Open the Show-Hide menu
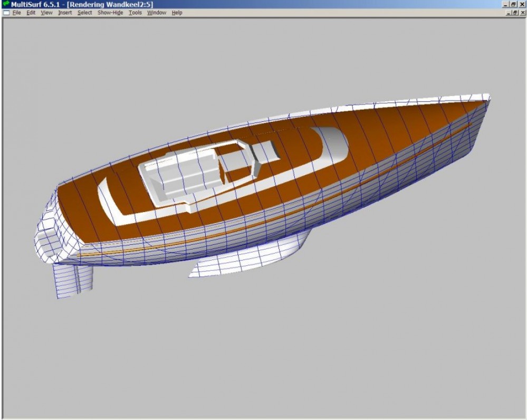The height and width of the screenshot is (420, 527). 110,13
